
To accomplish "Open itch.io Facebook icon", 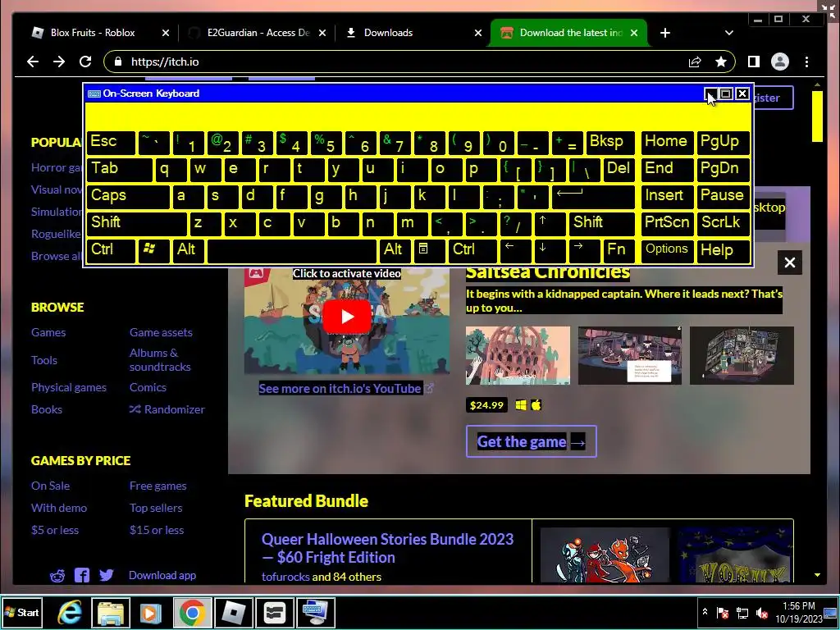I will click(82, 575).
